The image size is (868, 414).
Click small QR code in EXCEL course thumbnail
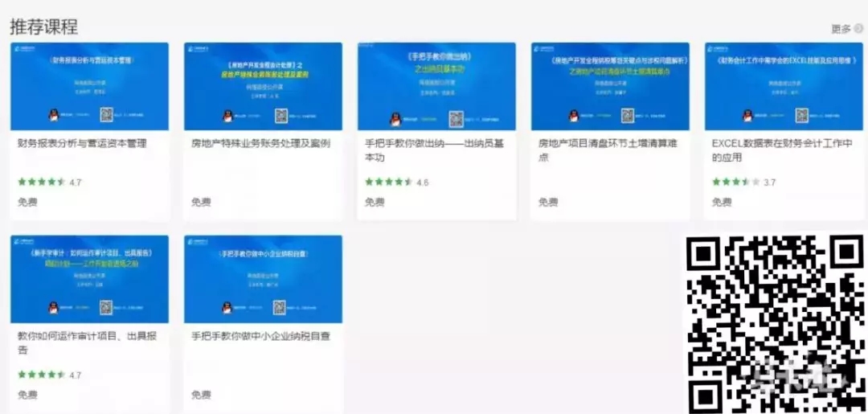[x=801, y=115]
